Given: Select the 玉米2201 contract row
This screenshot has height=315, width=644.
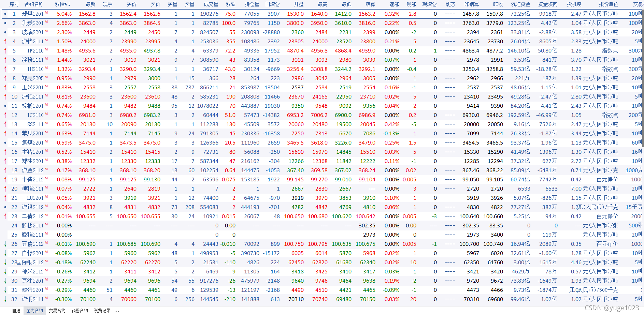Looking at the screenshot, I should point(322,88).
